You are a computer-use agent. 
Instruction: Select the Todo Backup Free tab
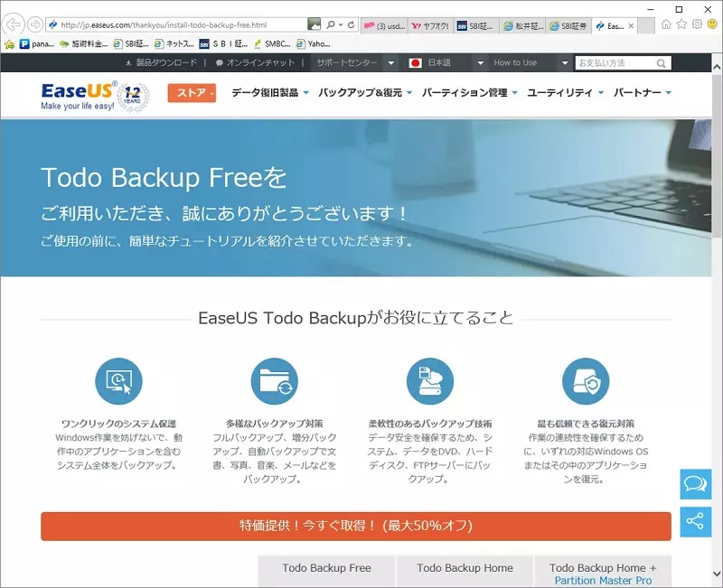point(326,572)
